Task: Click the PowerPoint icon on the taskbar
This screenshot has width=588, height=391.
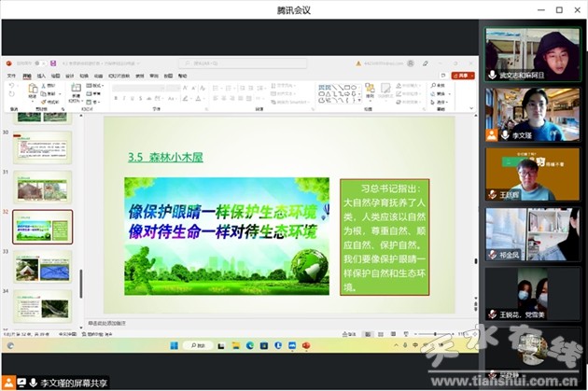Action: pos(304,346)
